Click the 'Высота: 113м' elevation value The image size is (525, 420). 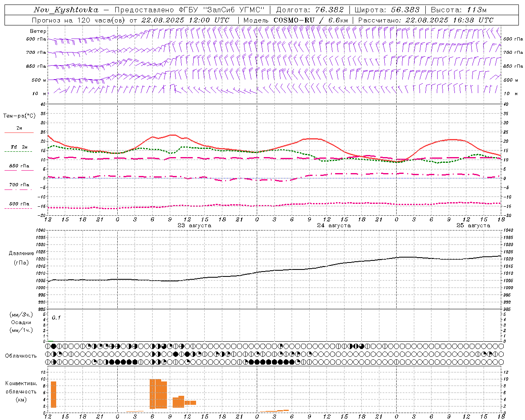tap(460, 10)
